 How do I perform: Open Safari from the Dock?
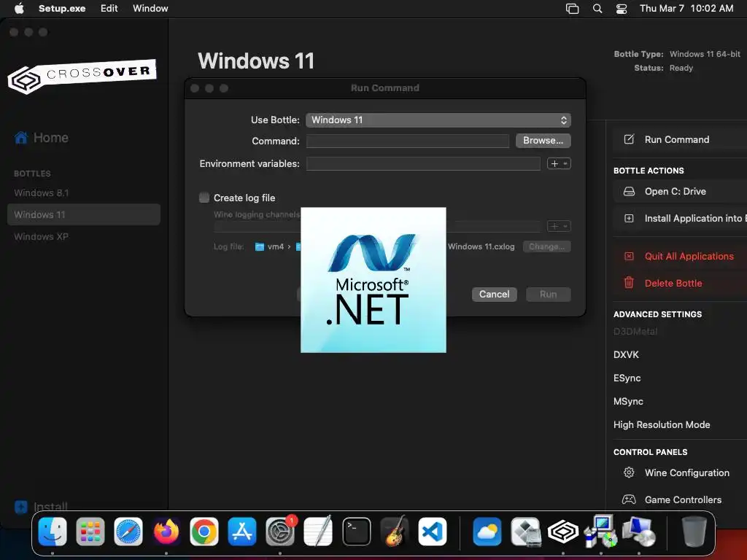(x=128, y=532)
